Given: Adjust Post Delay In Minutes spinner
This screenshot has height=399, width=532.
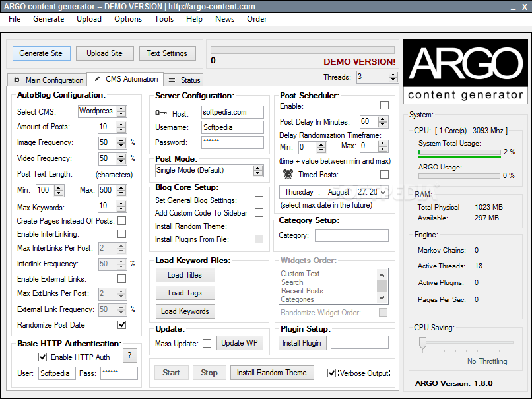Looking at the screenshot, I should (383, 122).
